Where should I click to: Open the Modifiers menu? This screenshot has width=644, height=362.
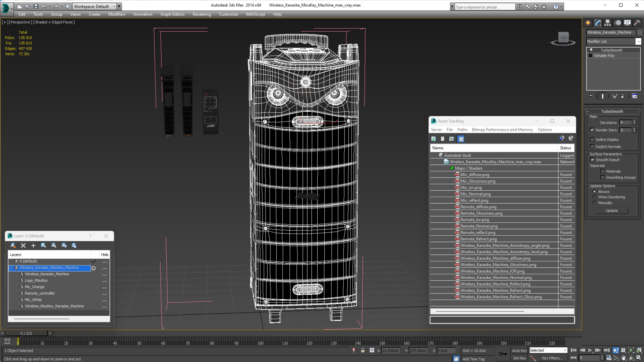click(x=116, y=14)
